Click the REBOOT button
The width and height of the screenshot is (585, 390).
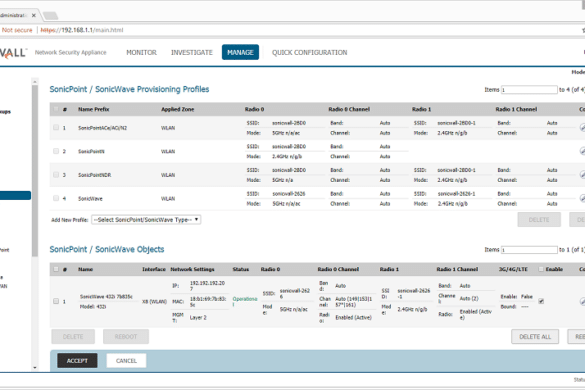(x=126, y=337)
